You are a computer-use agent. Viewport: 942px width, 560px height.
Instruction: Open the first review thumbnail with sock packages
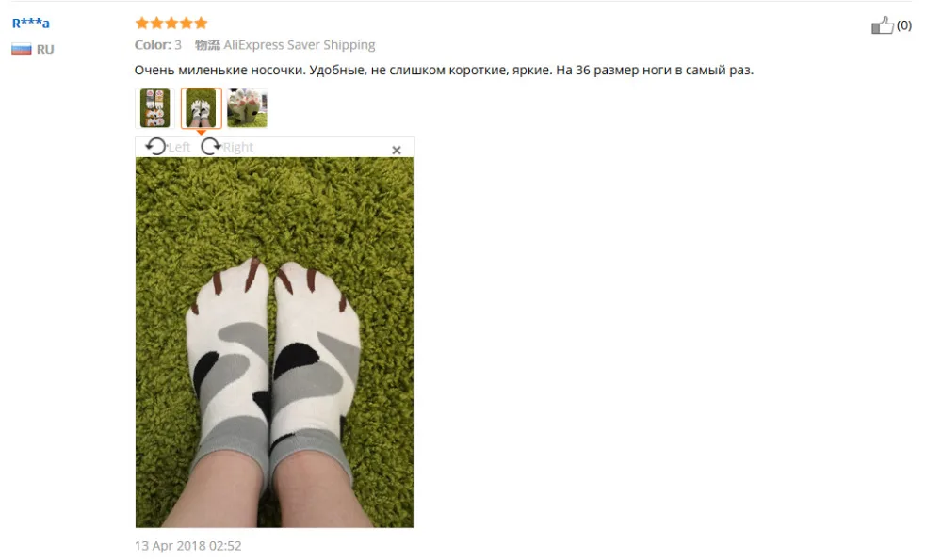155,108
